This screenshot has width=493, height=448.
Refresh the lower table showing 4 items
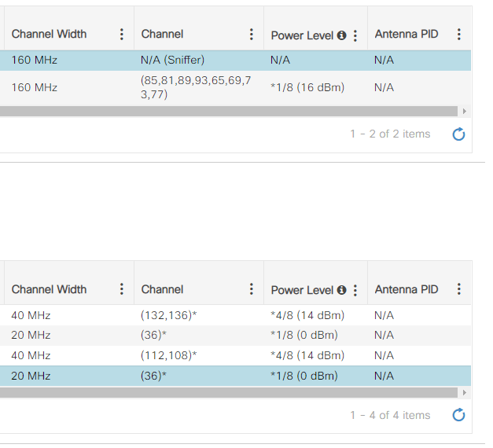[459, 415]
